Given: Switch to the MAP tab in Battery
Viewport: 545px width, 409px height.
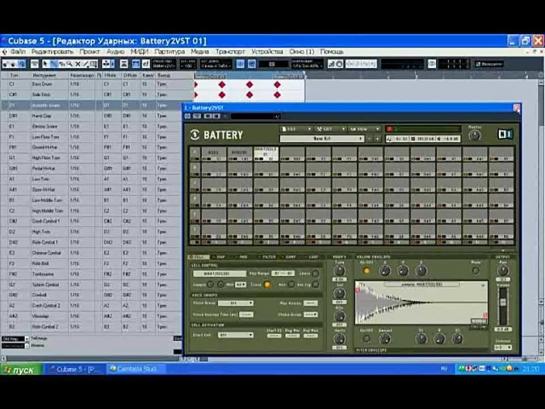Looking at the screenshot, I should [221, 257].
